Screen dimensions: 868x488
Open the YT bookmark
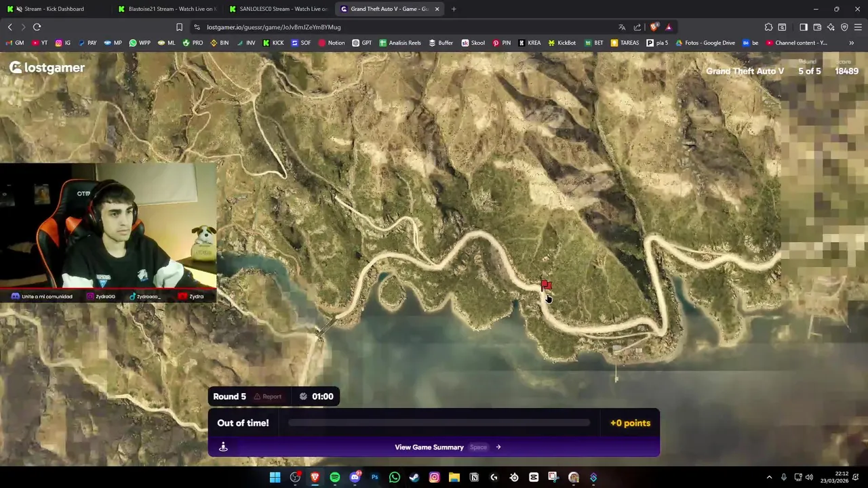click(40, 43)
